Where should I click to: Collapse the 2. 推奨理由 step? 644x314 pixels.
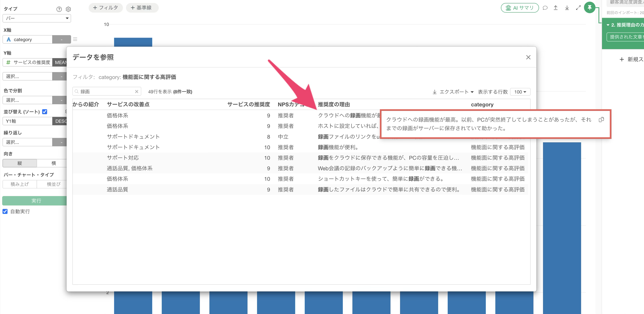pyautogui.click(x=608, y=25)
